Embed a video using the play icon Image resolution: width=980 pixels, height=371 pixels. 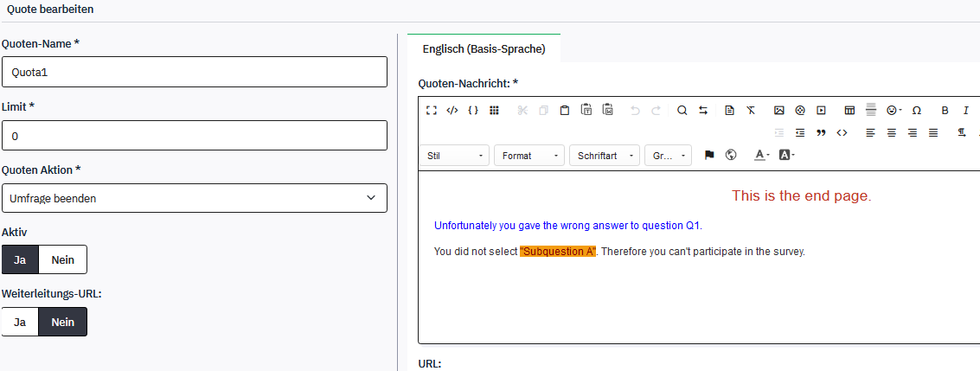[x=821, y=110]
